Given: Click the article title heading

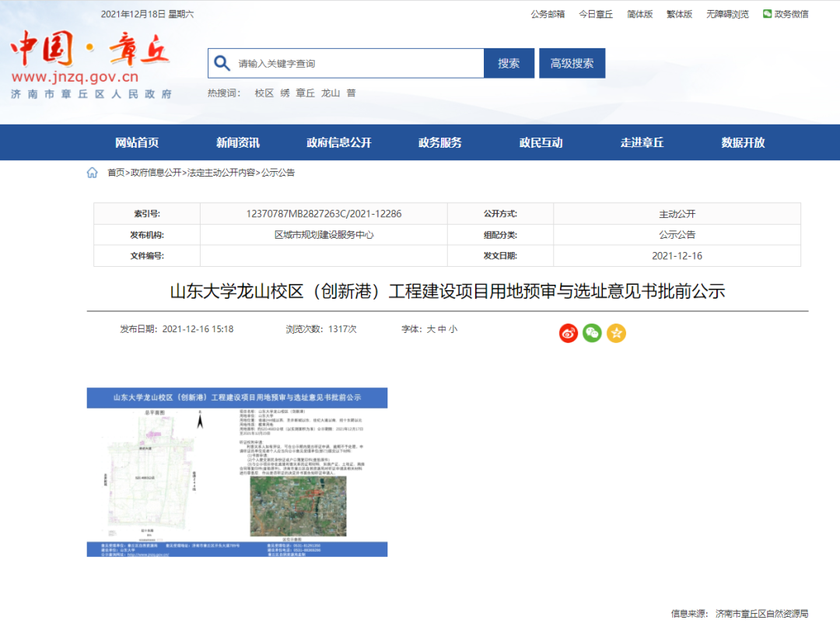Looking at the screenshot, I should point(447,291).
